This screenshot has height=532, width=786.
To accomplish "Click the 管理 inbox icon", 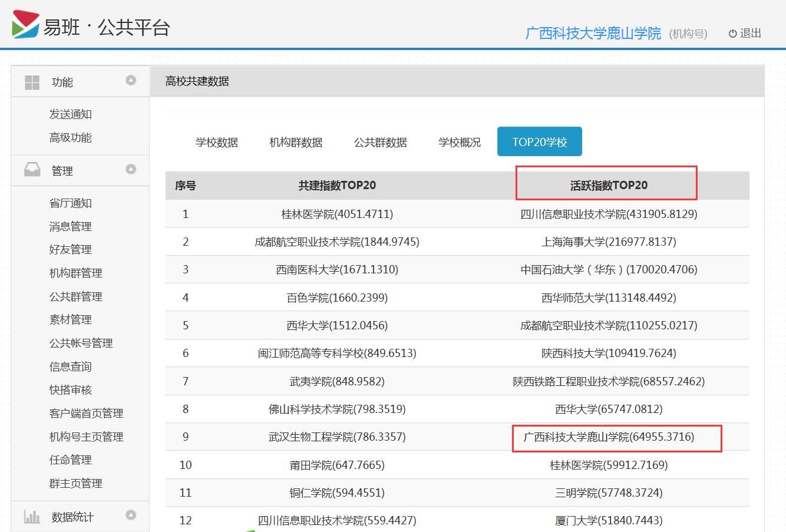I will point(32,170).
